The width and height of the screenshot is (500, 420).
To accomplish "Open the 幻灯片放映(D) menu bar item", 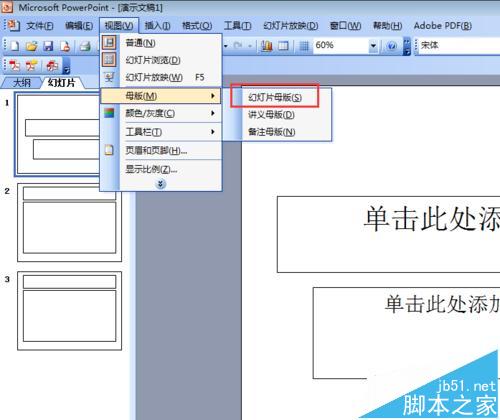I will [291, 26].
